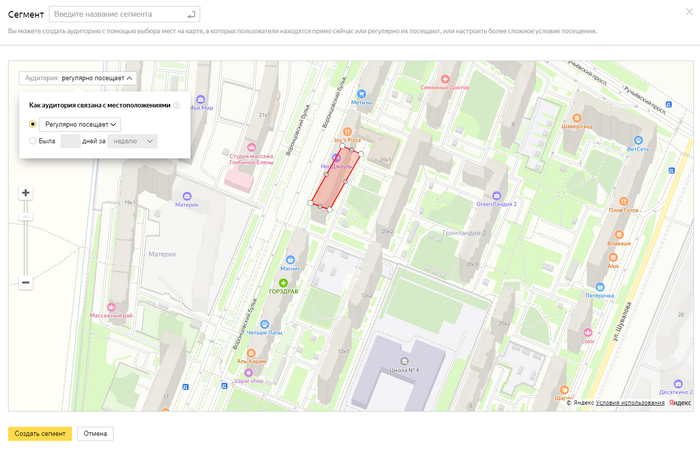700x450 pixels.
Task: Click the map zoom slider handle
Action: click(26, 216)
